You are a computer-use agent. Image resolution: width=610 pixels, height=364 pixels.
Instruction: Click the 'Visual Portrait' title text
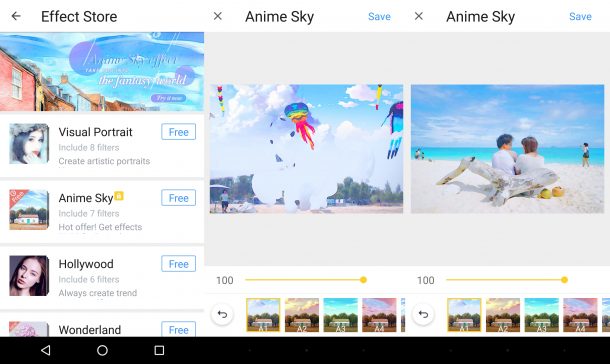coord(95,132)
